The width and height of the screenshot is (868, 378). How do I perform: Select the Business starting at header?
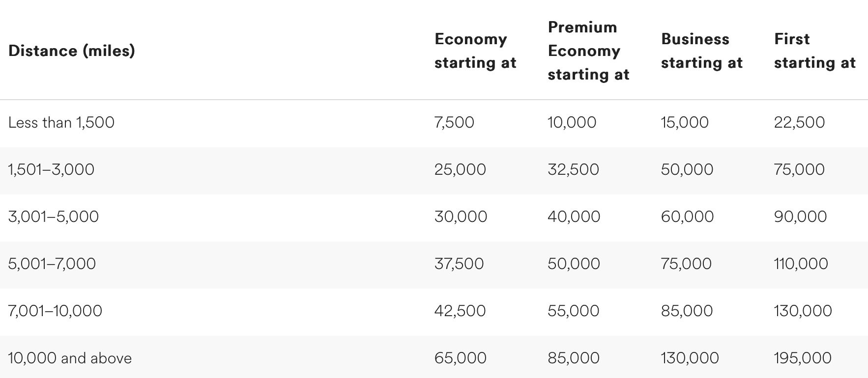tap(702, 51)
